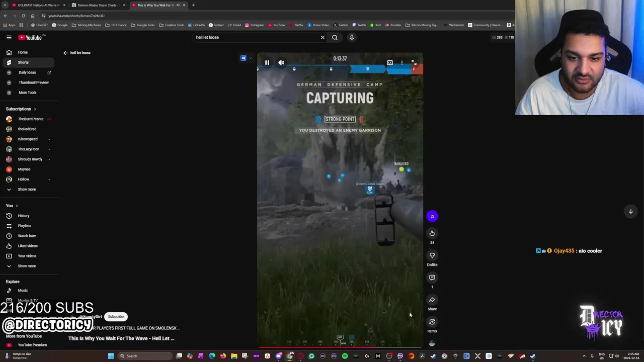644x362 pixels.
Task: Open Windows Start menu
Action: (111, 356)
